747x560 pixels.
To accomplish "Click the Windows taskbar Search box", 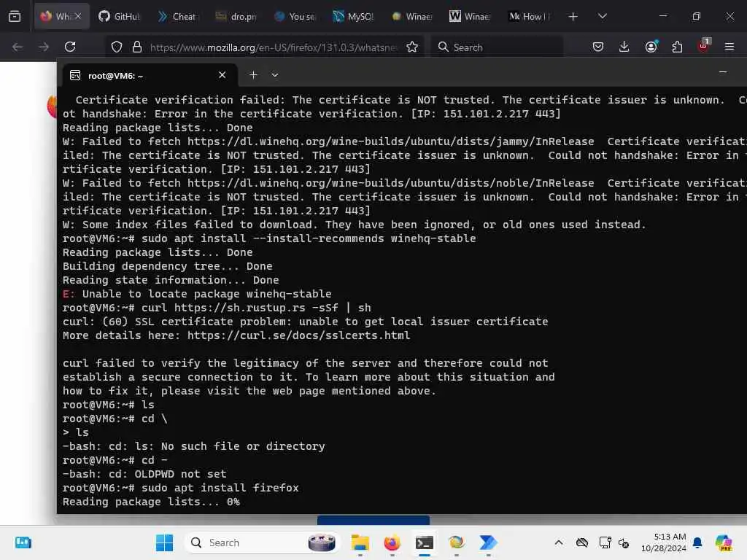I will (262, 542).
